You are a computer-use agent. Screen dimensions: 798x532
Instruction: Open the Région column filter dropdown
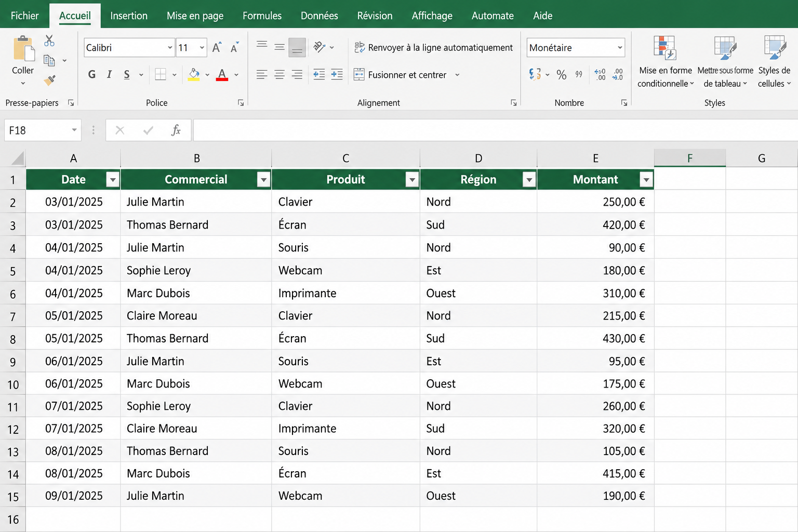[529, 180]
